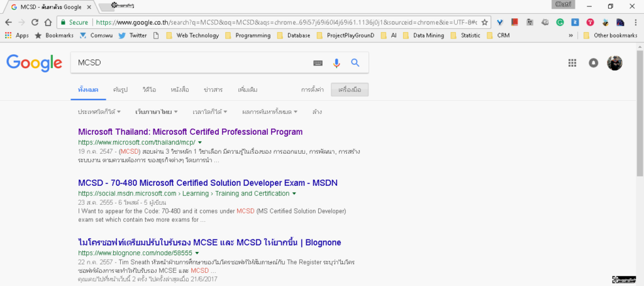The height and width of the screenshot is (286, 644).
Task: Open Apps shortcut in bookmarks bar
Action: 17,35
